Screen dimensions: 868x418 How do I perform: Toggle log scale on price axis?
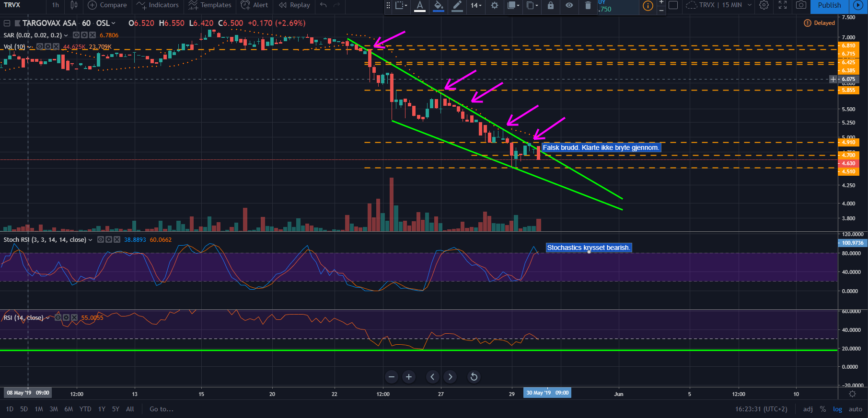837,409
